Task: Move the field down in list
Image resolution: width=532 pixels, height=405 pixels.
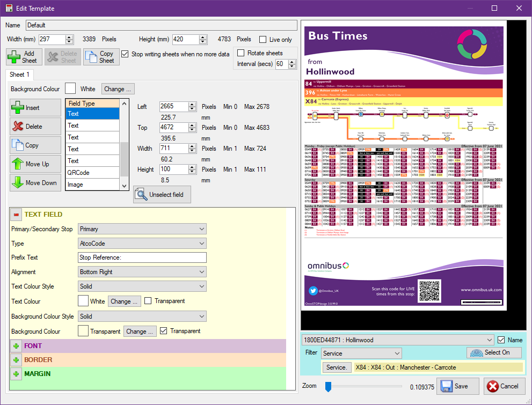Action: (x=35, y=183)
